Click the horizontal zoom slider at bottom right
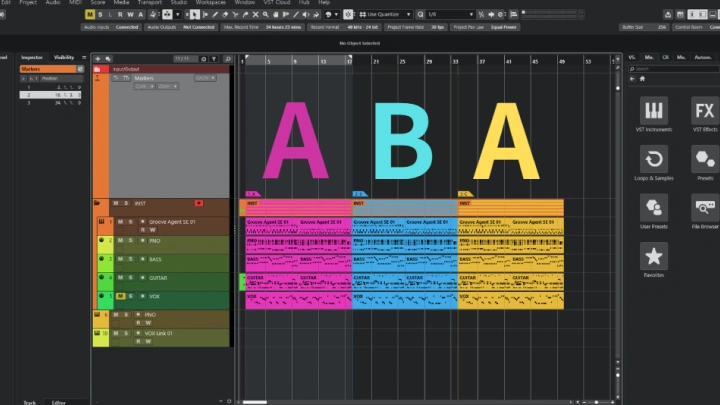This screenshot has width=720, height=405. point(596,402)
